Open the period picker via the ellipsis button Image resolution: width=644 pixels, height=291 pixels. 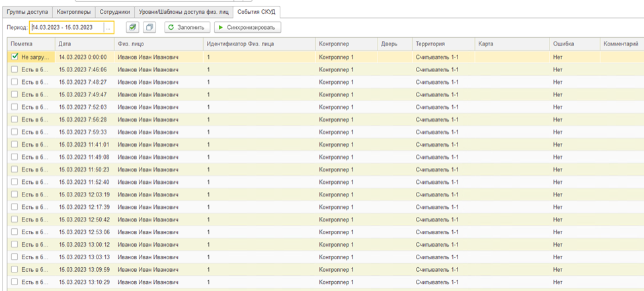tap(108, 28)
